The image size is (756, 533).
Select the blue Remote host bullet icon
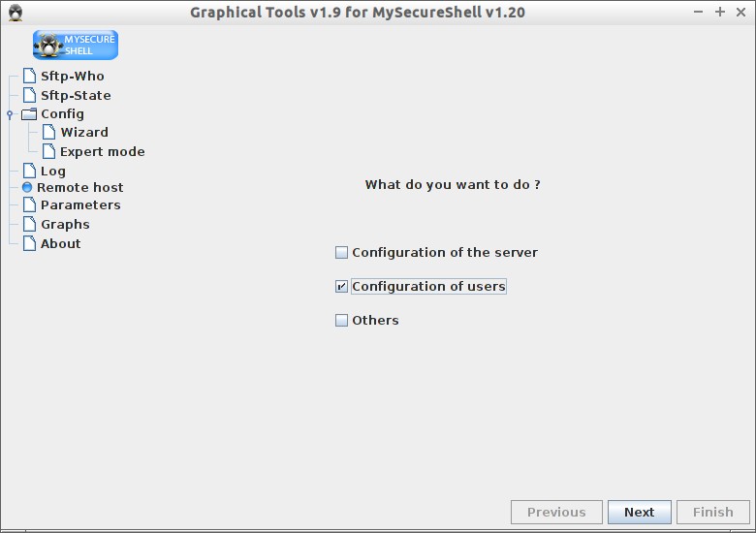tap(27, 187)
